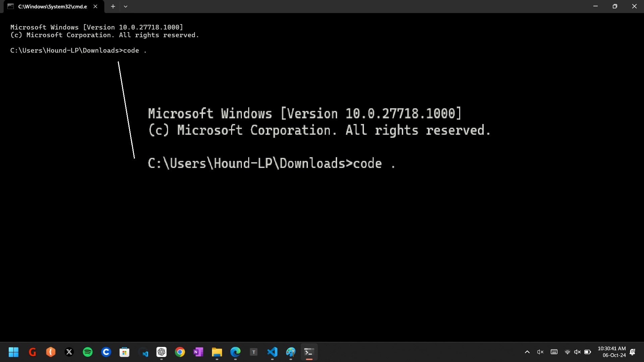The image size is (644, 362).
Task: Toggle do-not-disturb notification bell
Action: (x=633, y=352)
